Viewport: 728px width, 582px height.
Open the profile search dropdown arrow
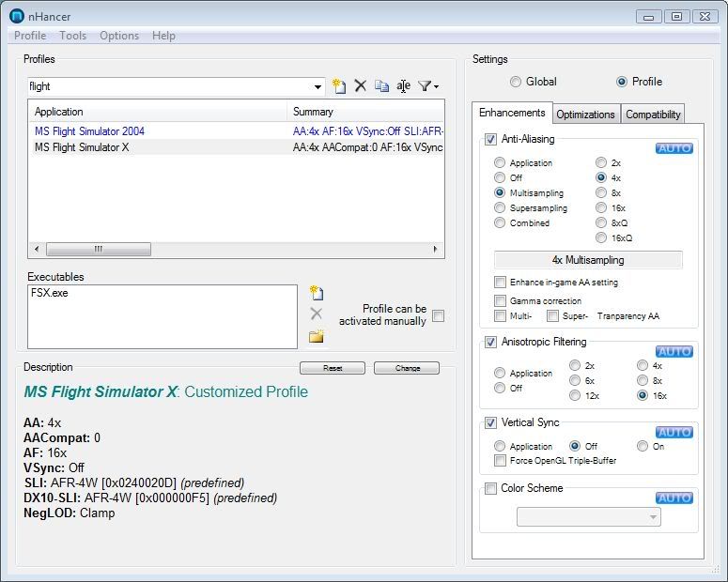click(318, 87)
